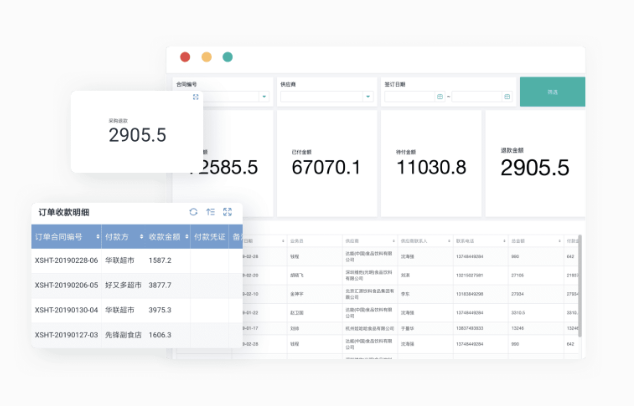Expand 订单收款明细 panel to fullscreen

(227, 212)
